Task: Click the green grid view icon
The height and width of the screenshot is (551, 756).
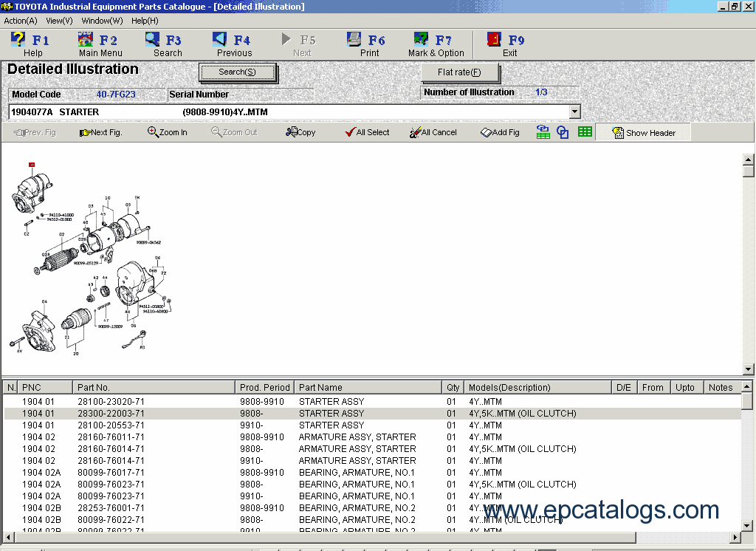Action: (x=585, y=131)
